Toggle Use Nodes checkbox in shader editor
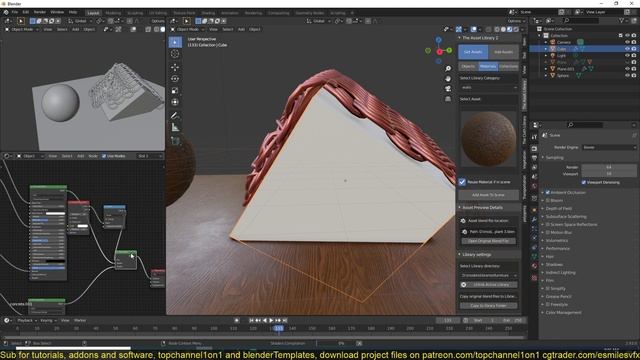 pos(104,156)
